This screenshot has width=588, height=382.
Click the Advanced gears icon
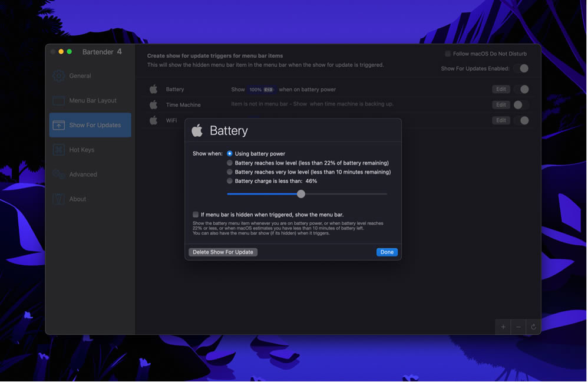pyautogui.click(x=58, y=174)
